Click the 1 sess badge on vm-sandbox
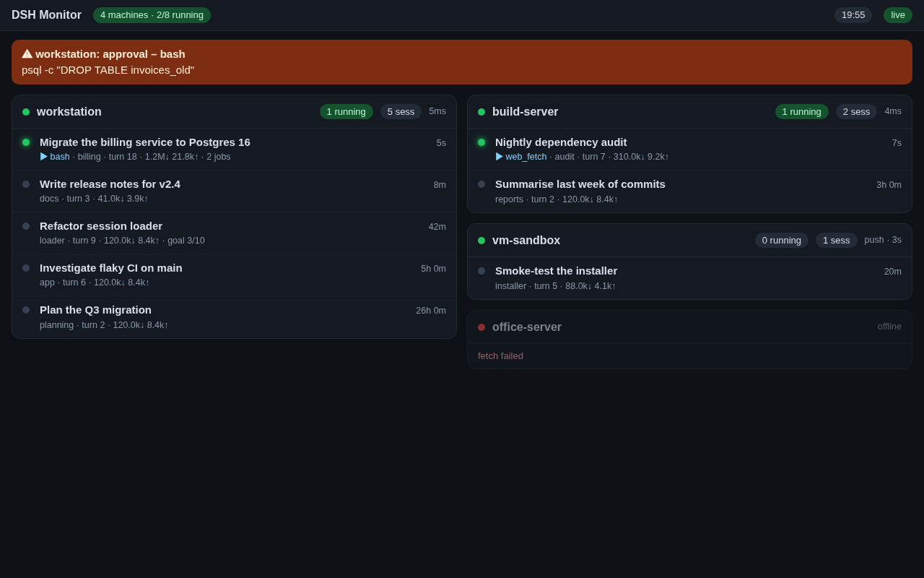924x578 pixels. [837, 241]
